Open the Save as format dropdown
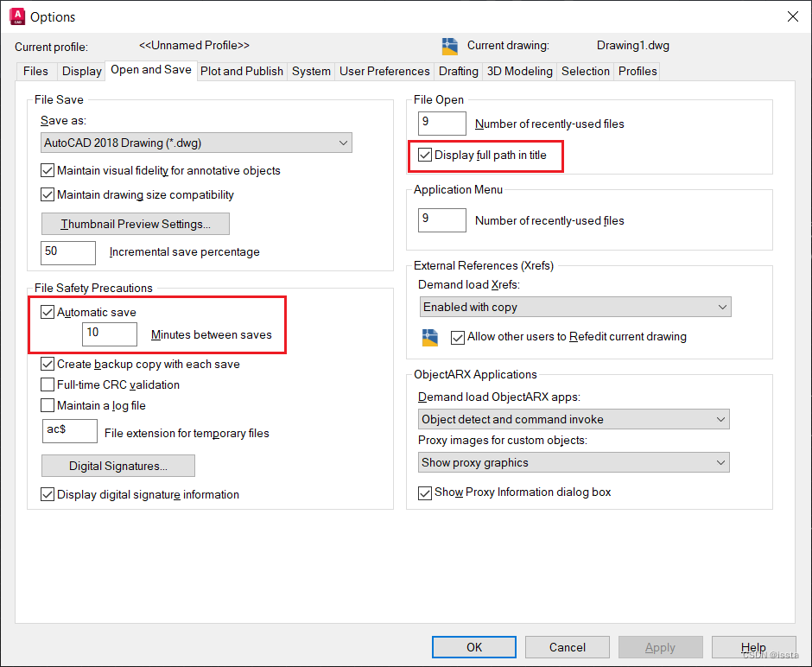The image size is (812, 667). [x=196, y=143]
